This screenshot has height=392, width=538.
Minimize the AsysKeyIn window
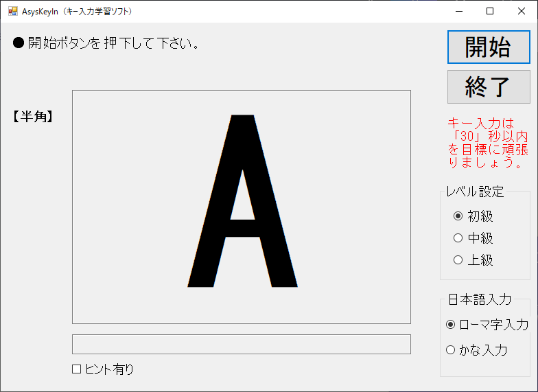tap(458, 11)
